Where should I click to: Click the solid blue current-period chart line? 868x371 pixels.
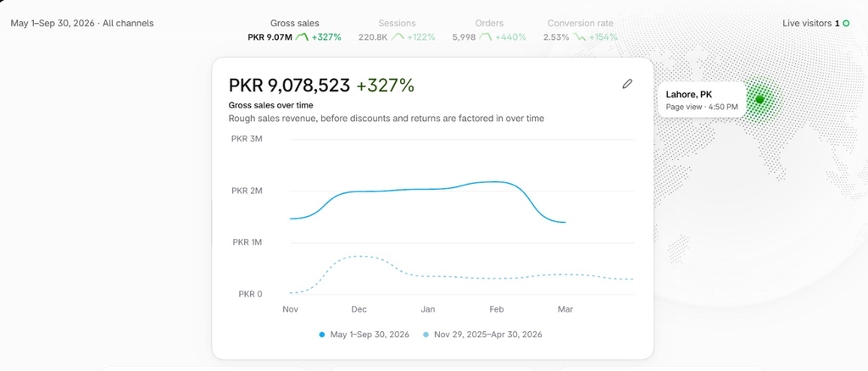426,189
